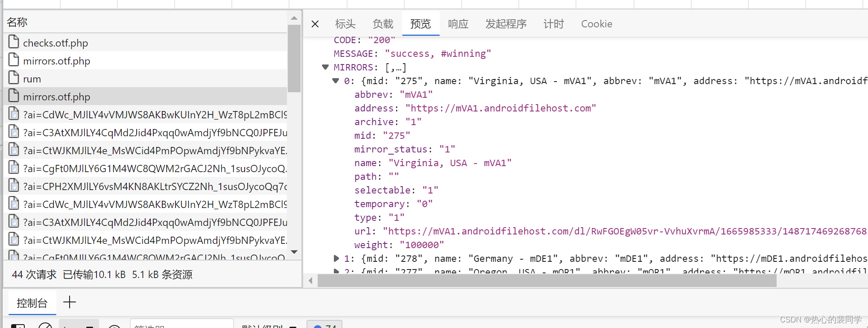
Task: Show the Cookie tab
Action: click(x=596, y=24)
